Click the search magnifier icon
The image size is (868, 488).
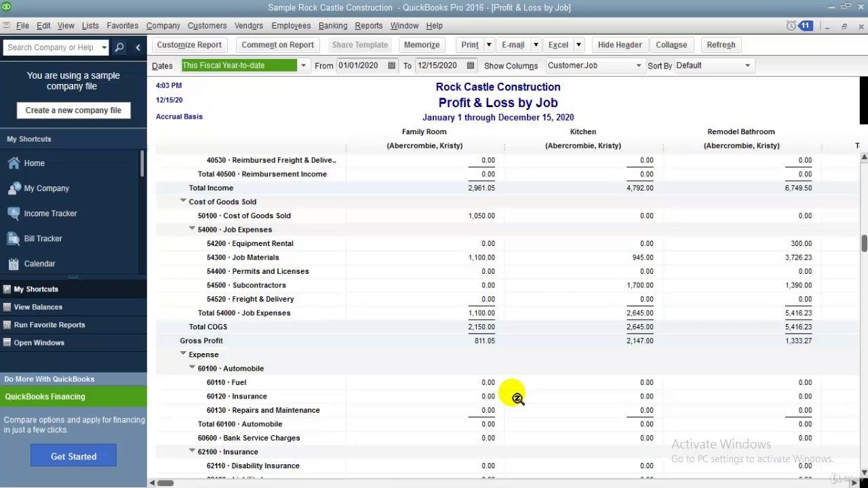point(119,47)
